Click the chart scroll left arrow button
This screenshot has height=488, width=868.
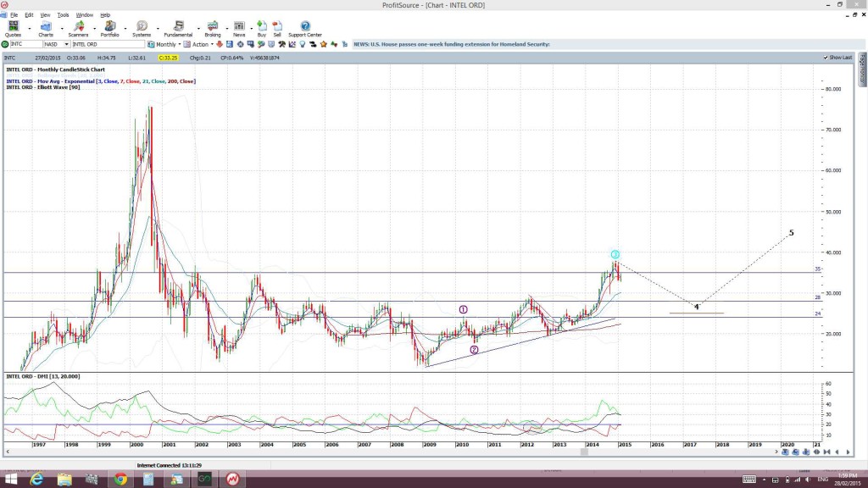click(837, 452)
